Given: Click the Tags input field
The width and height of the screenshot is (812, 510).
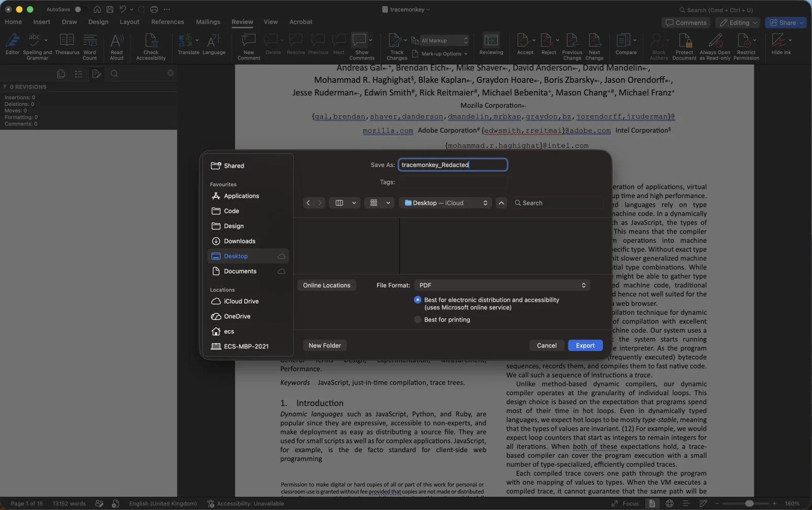Looking at the screenshot, I should point(453,182).
